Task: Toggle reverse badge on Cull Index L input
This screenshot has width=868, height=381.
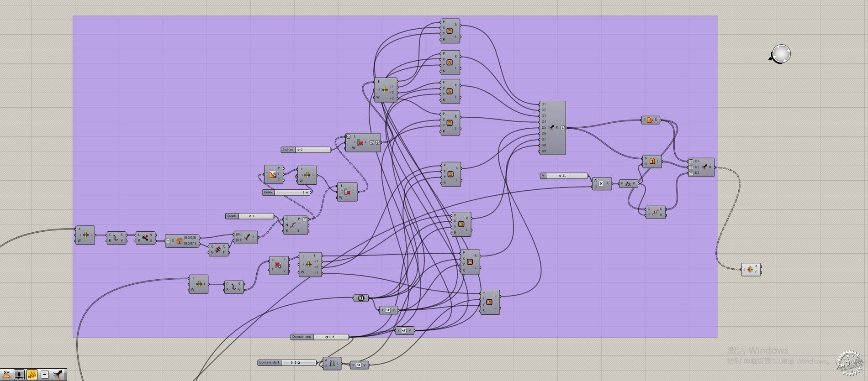Action: click(x=349, y=136)
